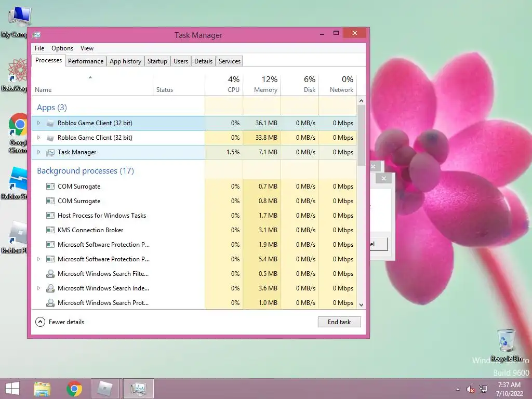Click the 1.5% CPU value
Viewport: 532px width, 399px height.
(233, 152)
